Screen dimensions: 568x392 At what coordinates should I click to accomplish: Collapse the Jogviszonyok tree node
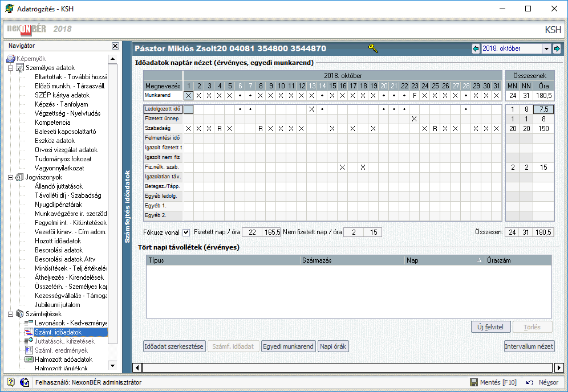(10, 177)
